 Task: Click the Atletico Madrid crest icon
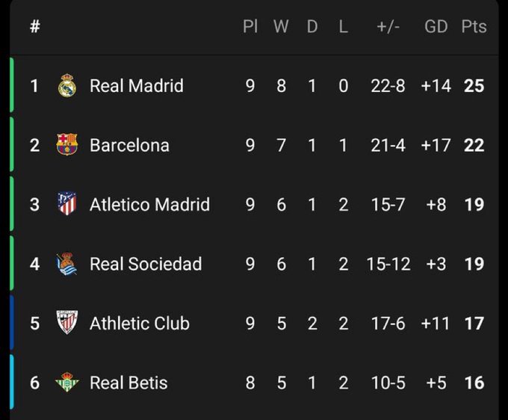click(67, 204)
